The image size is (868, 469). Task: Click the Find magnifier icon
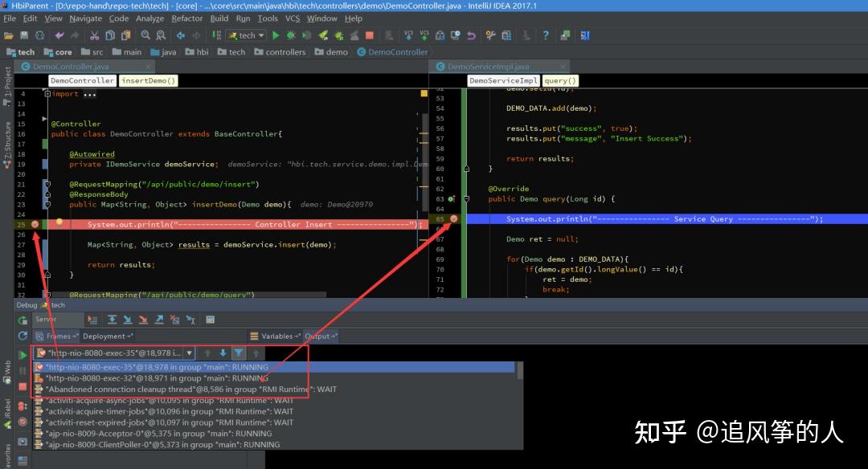click(x=145, y=35)
